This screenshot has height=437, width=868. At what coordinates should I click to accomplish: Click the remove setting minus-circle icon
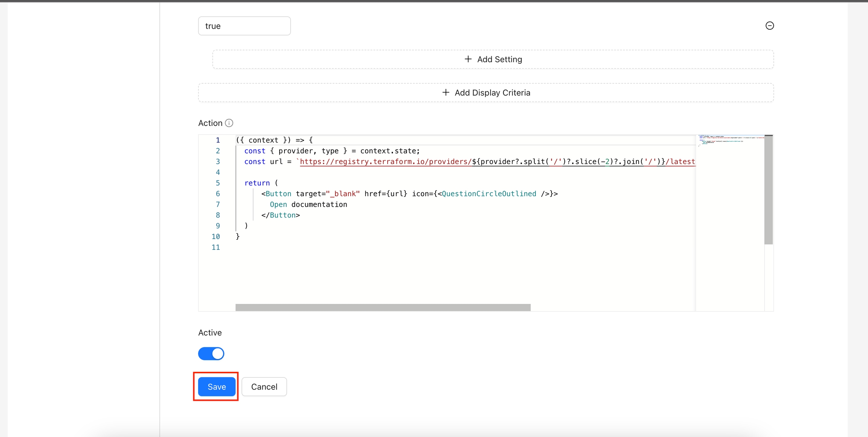click(770, 26)
